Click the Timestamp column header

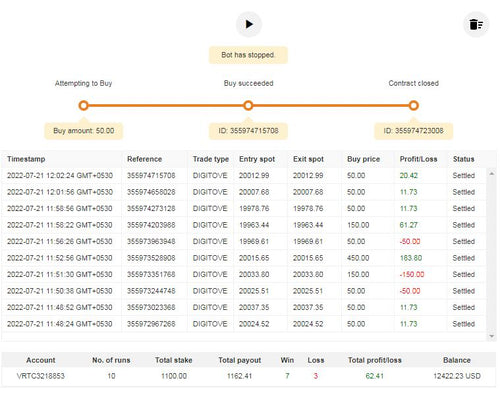[26, 159]
